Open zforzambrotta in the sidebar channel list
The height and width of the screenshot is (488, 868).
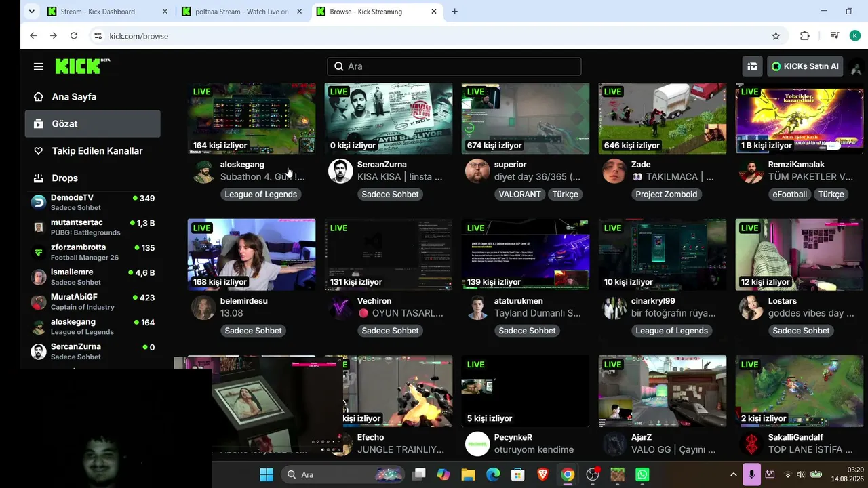pos(93,252)
